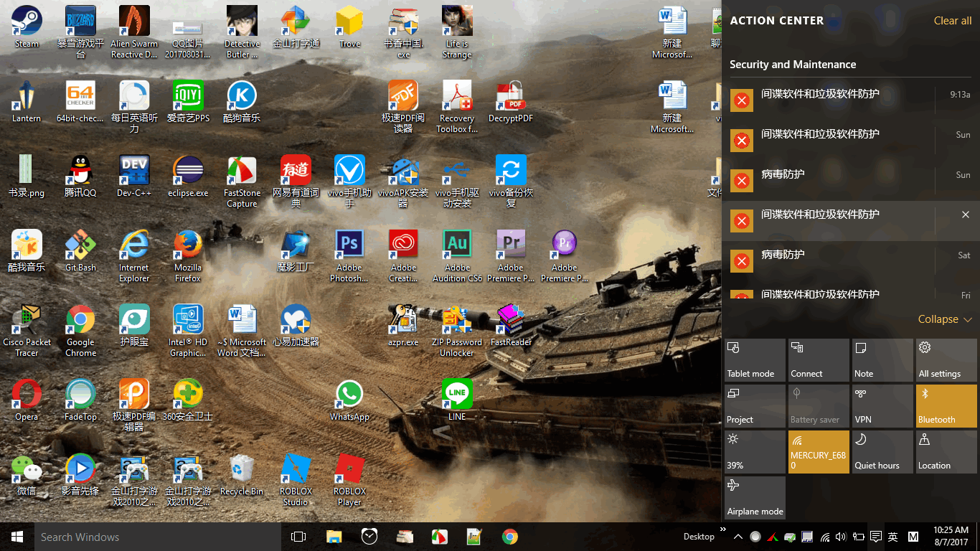The width and height of the screenshot is (980, 551).
Task: Toggle Airplane mode tile
Action: click(755, 498)
